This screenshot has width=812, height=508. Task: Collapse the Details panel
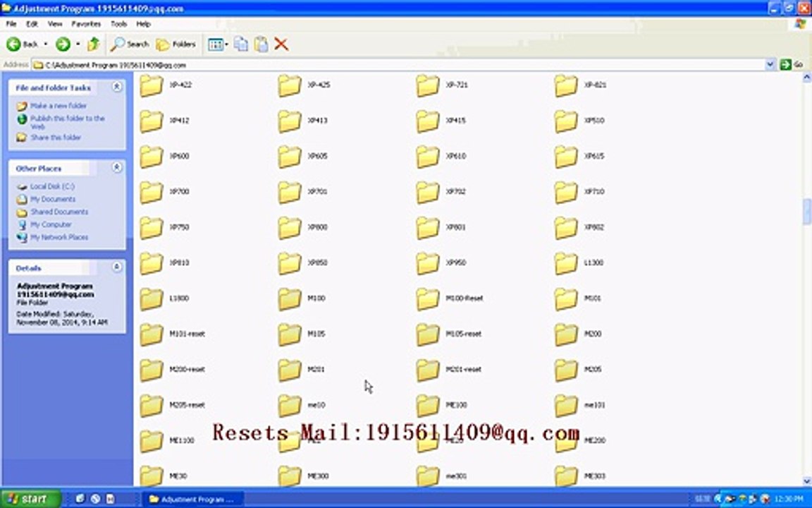tap(117, 267)
